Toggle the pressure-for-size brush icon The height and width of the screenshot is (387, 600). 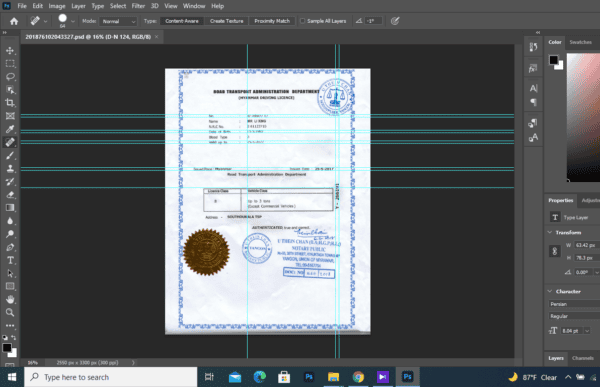tap(395, 21)
